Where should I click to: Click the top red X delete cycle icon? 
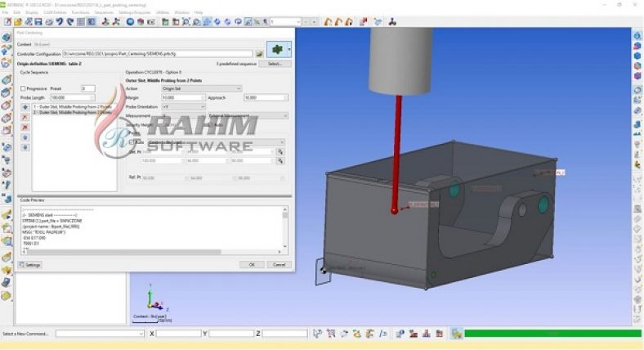click(25, 117)
